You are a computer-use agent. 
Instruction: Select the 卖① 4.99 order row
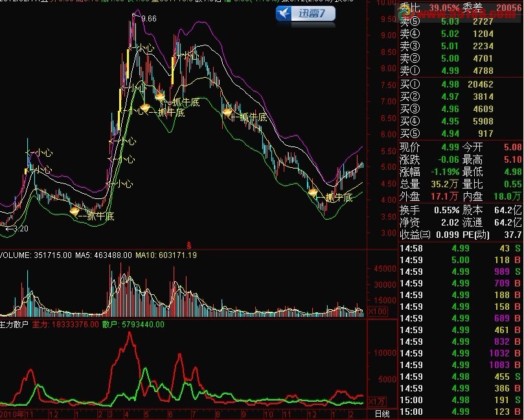tap(461, 71)
